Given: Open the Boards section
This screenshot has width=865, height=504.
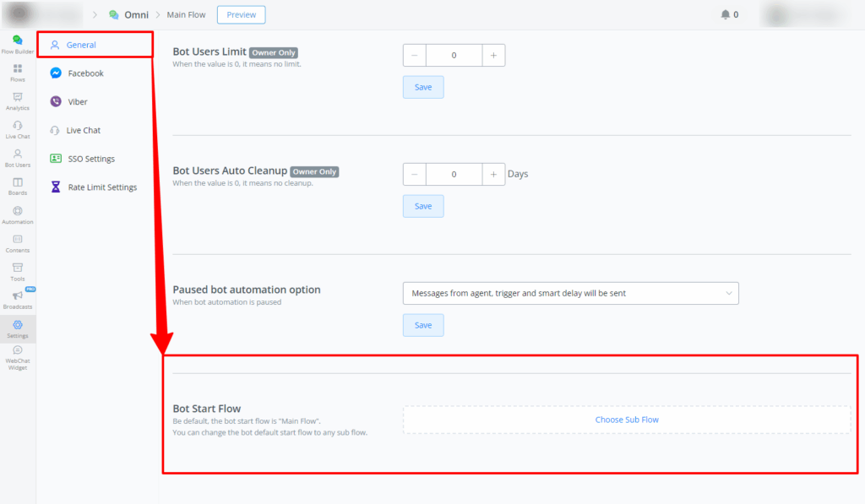Looking at the screenshot, I should pos(18,184).
